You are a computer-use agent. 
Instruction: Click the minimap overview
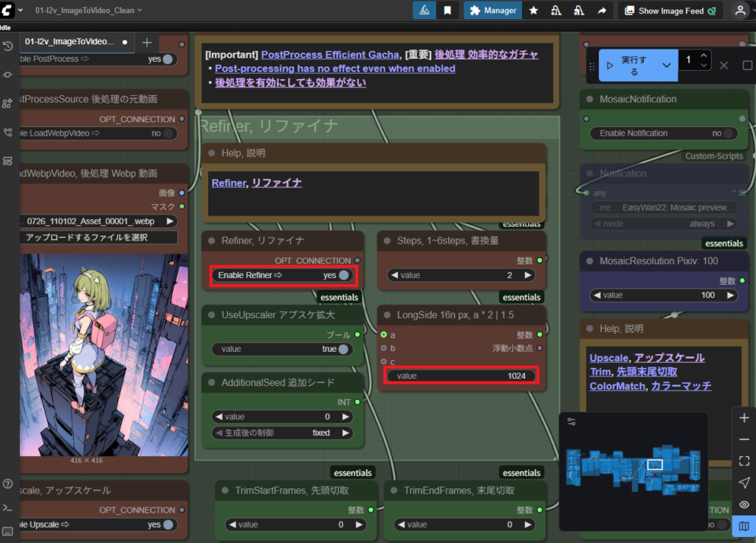pyautogui.click(x=633, y=470)
